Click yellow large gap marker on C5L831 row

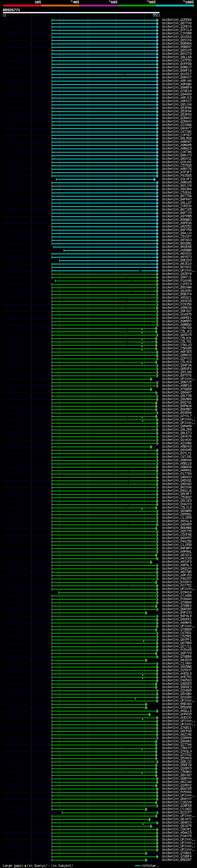pos(142,339)
